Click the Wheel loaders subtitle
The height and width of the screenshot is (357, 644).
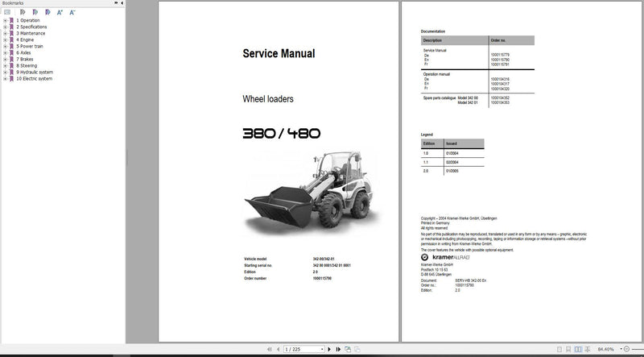click(x=268, y=99)
